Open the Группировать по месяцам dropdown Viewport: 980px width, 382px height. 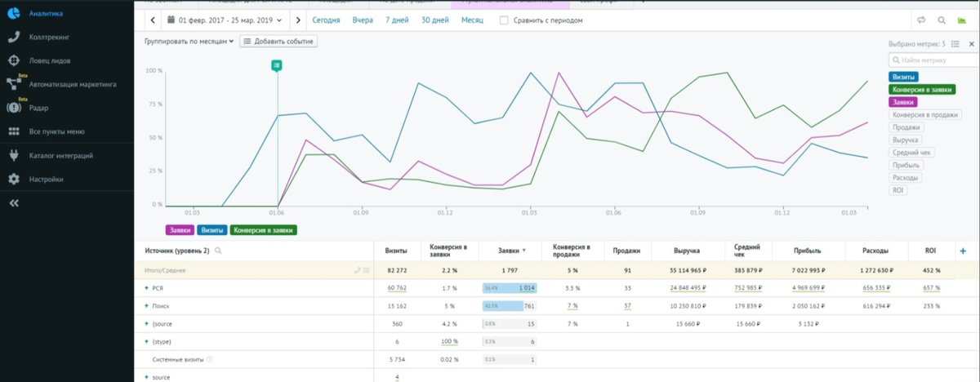[x=189, y=41]
